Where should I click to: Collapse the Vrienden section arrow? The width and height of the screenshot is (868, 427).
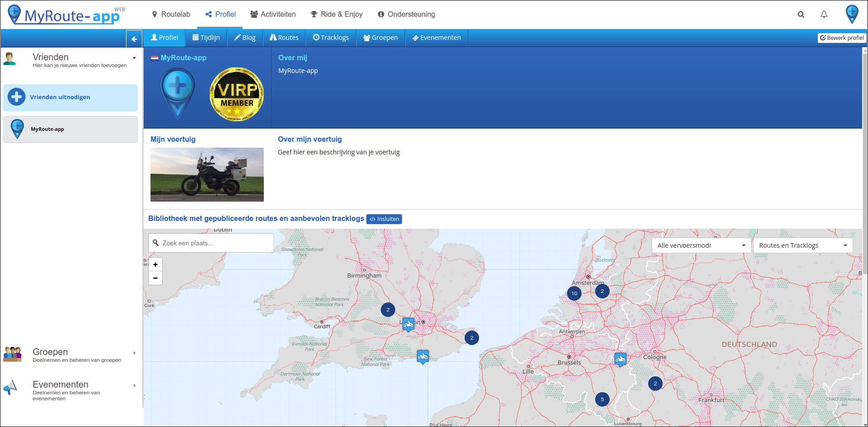(134, 58)
